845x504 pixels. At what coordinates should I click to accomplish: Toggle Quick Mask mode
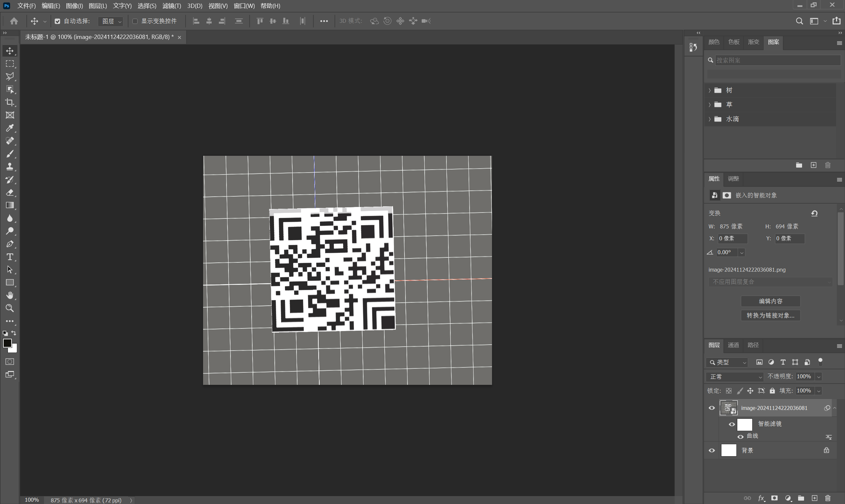pos(10,362)
